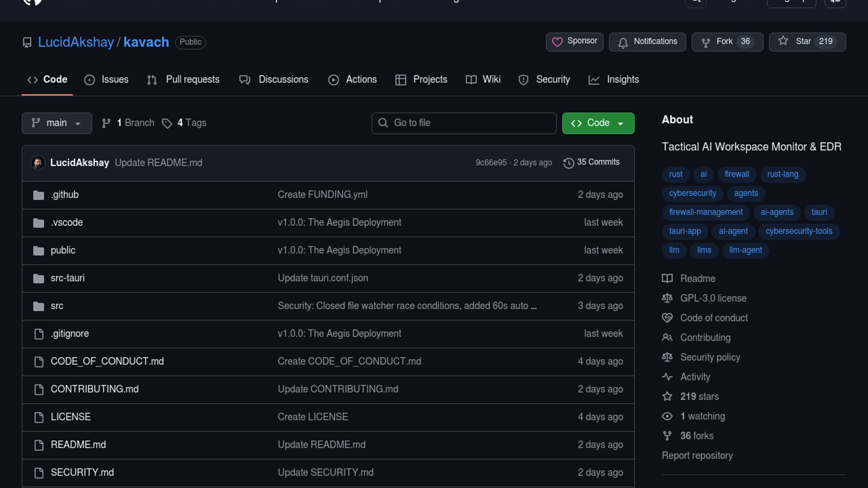Open the Pull requests tab
Image resolution: width=868 pixels, height=488 pixels.
tap(184, 80)
